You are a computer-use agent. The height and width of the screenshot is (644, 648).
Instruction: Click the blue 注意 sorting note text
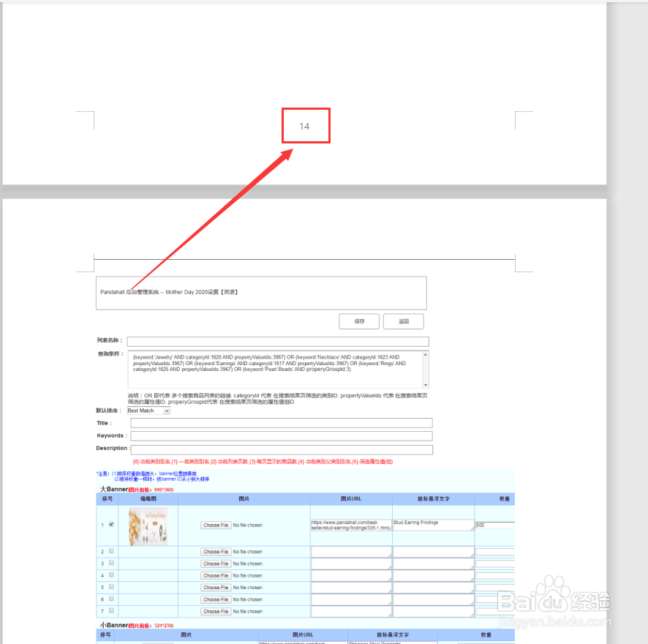point(153,476)
